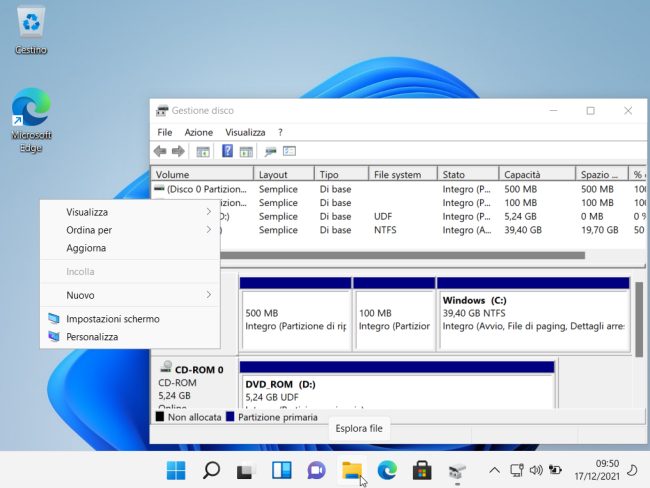This screenshot has height=488, width=650.
Task: Click the show/hide console tree toolbar icon
Action: pos(203,152)
